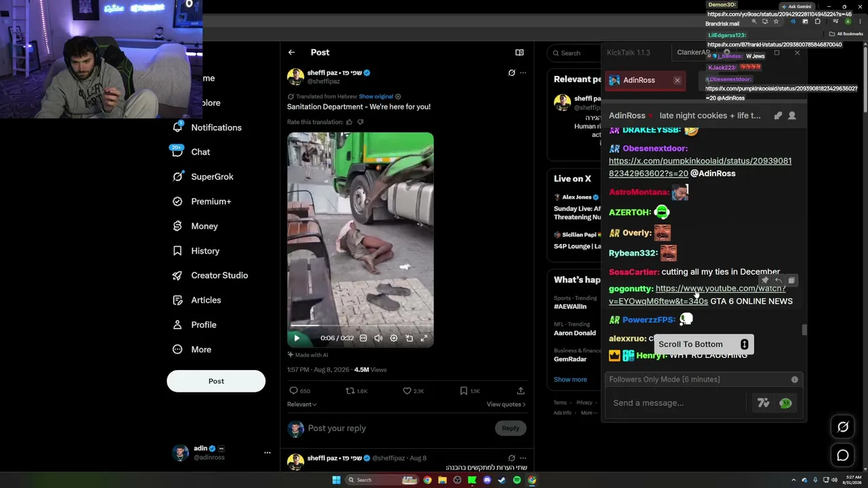Viewport: 868px width, 488px height.
Task: Toggle picture-in-picture for the video
Action: (409, 338)
